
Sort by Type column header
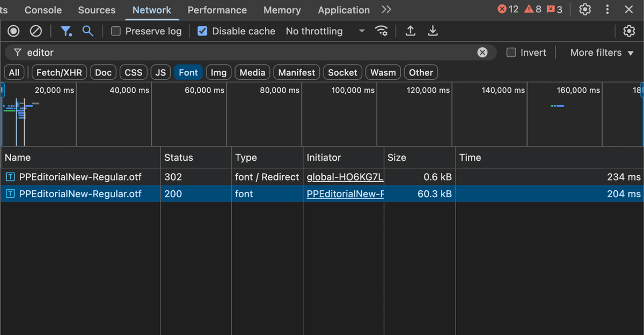coord(267,158)
